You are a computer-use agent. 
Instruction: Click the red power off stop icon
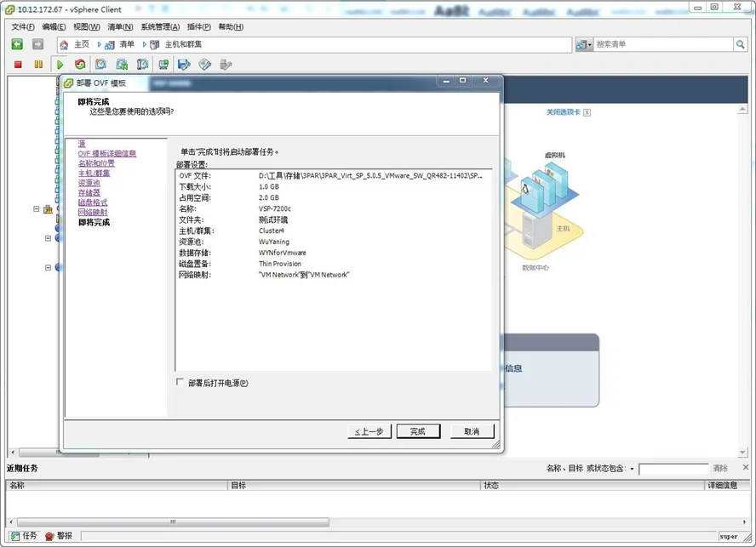pos(19,64)
